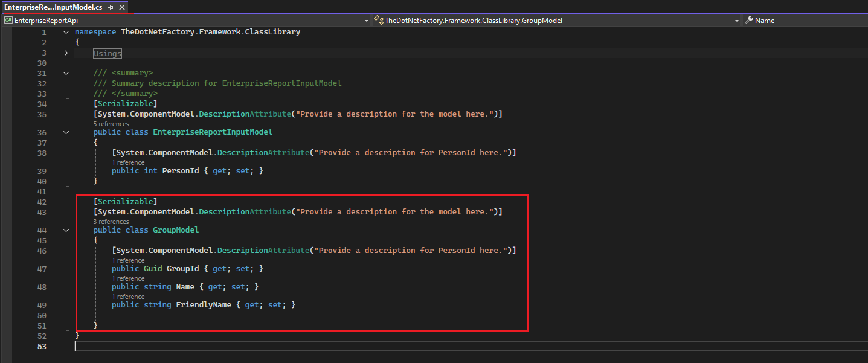
Task: Click the [Serializable] attribute on line 34
Action: pyautogui.click(x=125, y=104)
